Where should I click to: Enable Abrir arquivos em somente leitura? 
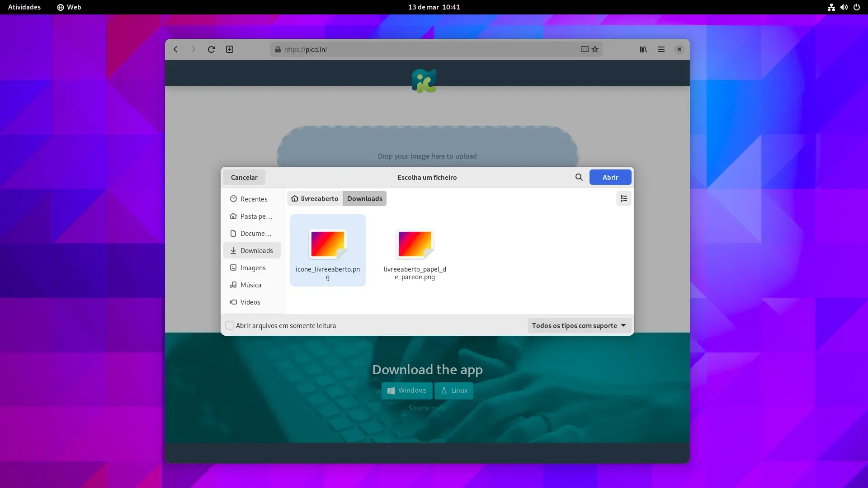tap(230, 325)
